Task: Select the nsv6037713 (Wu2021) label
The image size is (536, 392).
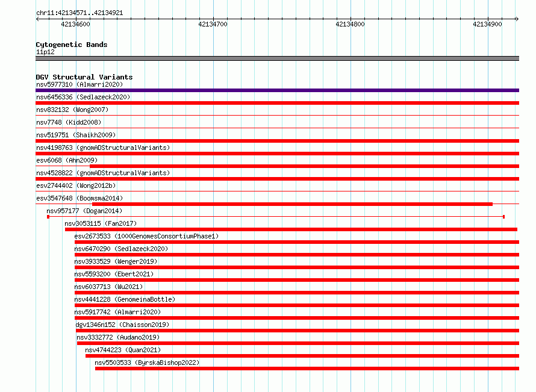Action: point(108,287)
